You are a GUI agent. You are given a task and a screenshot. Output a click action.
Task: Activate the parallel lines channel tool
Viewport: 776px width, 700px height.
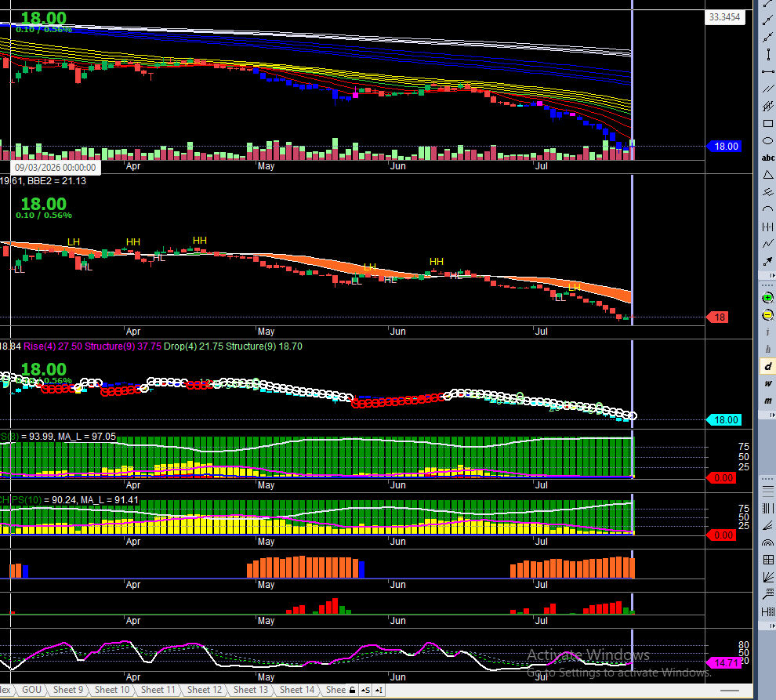768,89
